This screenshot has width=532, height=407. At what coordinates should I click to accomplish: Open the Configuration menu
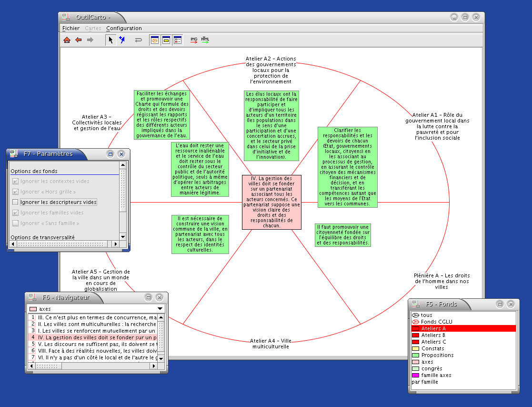click(x=124, y=28)
